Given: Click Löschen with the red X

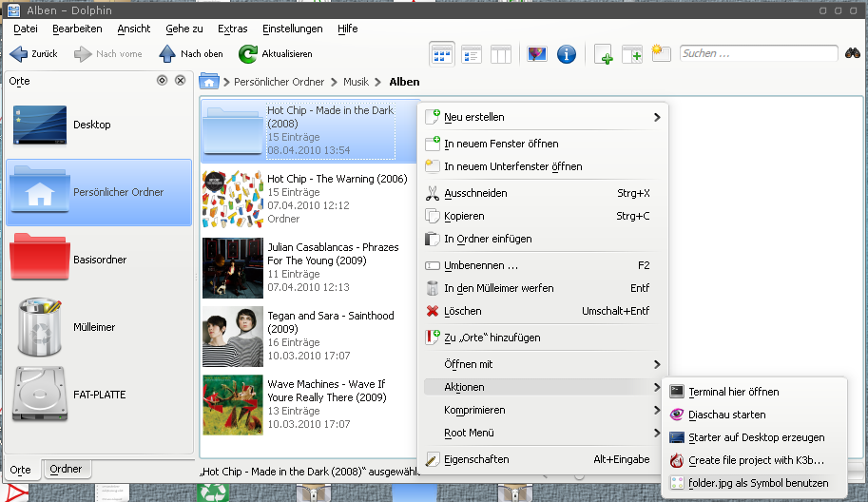Looking at the screenshot, I should (x=543, y=311).
